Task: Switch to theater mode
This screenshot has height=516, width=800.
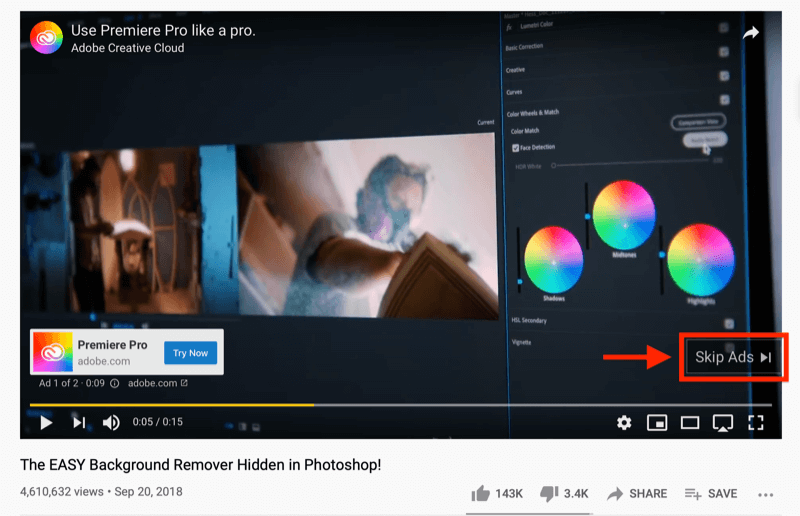Action: 690,423
